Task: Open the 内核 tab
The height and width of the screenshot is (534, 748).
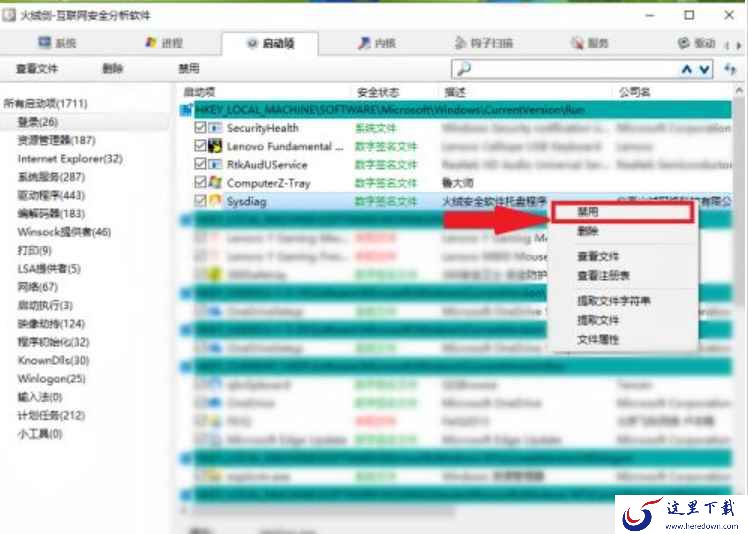Action: 377,43
